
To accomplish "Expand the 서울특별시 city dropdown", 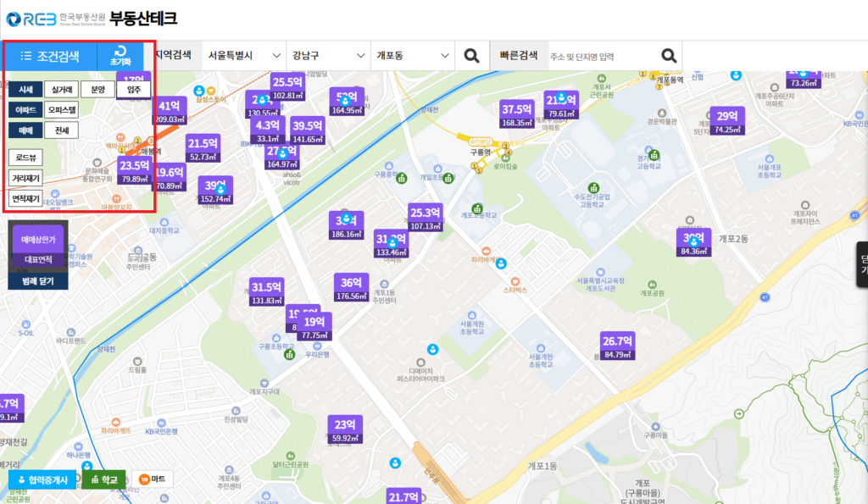I will tap(244, 56).
